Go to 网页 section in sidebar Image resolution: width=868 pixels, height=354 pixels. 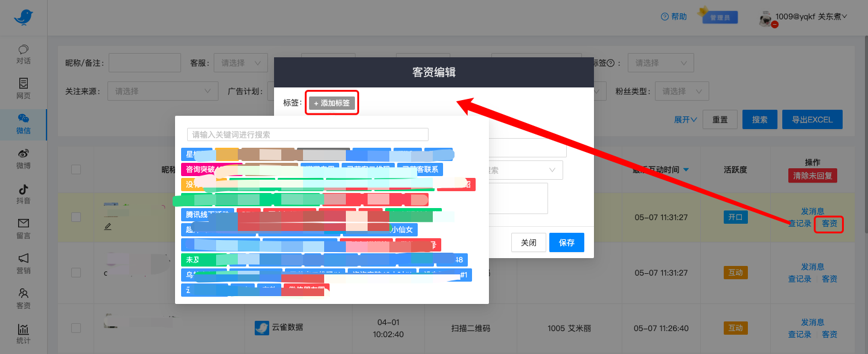tap(23, 88)
